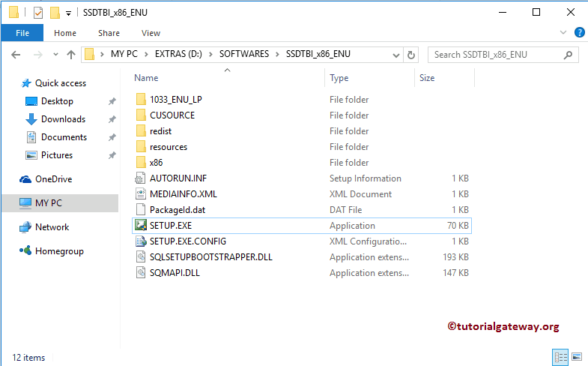Select the redist folder icon
Viewport: 588px width, 366px height.
pos(141,131)
